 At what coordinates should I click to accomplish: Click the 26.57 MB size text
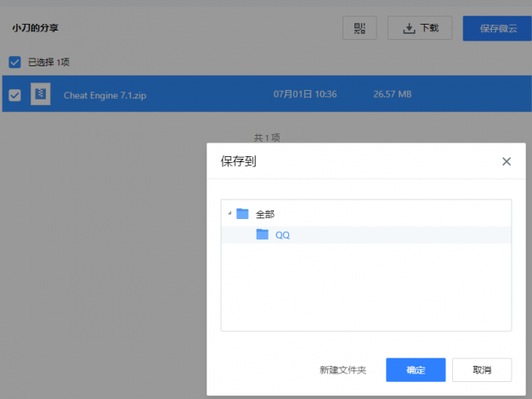pyautogui.click(x=393, y=94)
